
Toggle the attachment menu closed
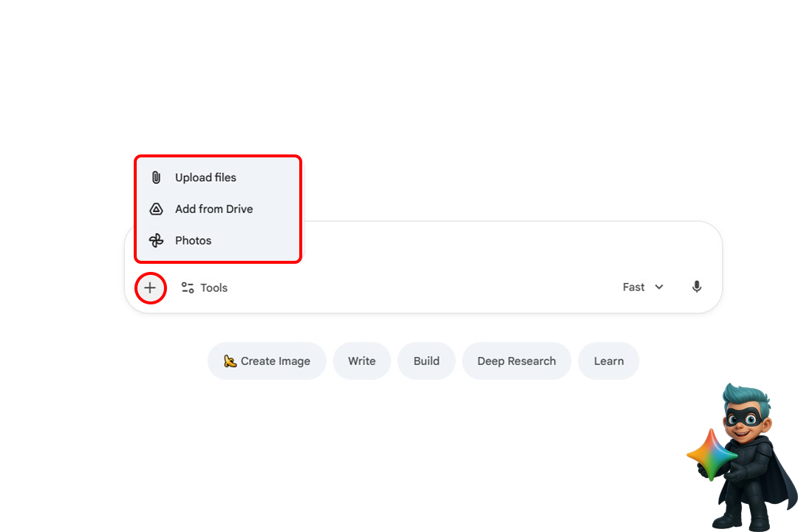point(151,287)
